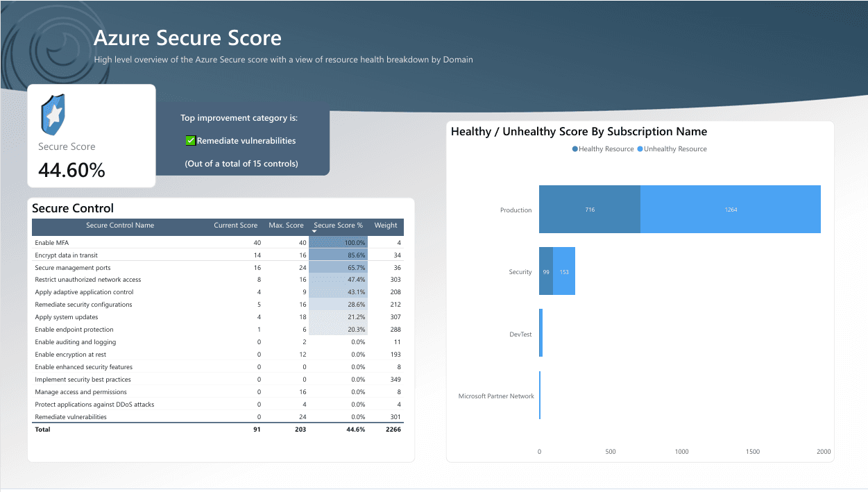This screenshot has width=868, height=492.
Task: Select Enable endpoint protection row
Action: (x=218, y=330)
